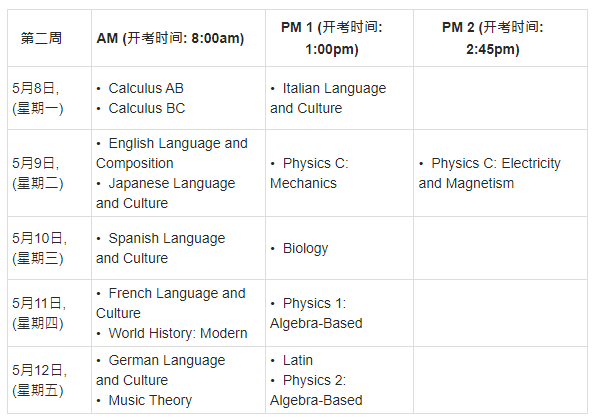
Task: Click World History: Modern entry
Action: point(178,334)
